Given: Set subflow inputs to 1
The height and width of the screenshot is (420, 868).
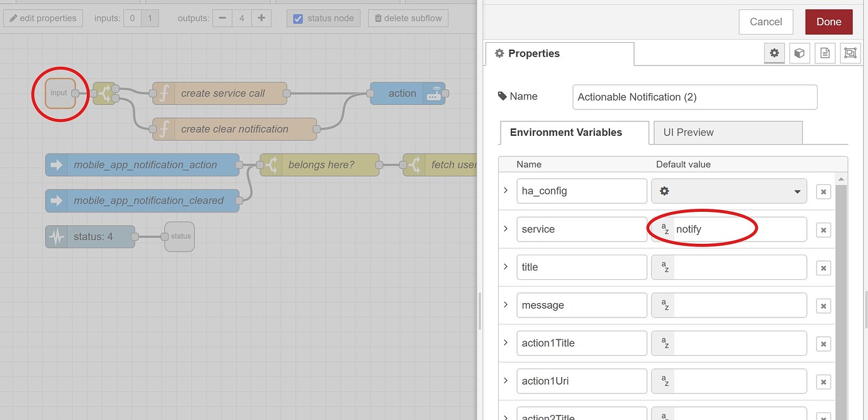Looking at the screenshot, I should [150, 18].
